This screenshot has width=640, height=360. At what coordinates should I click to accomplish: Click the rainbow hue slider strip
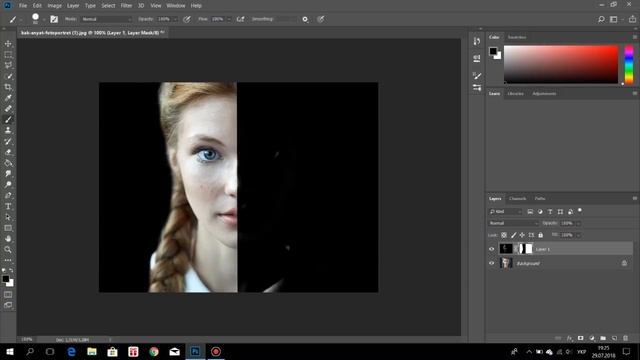pyautogui.click(x=629, y=64)
